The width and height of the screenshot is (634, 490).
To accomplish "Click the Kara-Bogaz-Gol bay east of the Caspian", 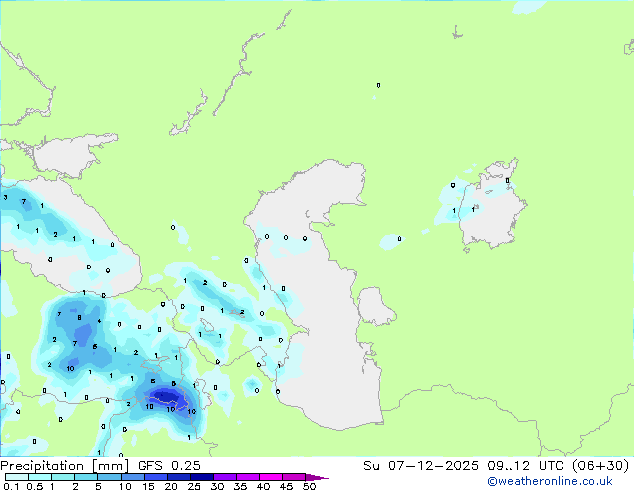I will pos(374,306).
